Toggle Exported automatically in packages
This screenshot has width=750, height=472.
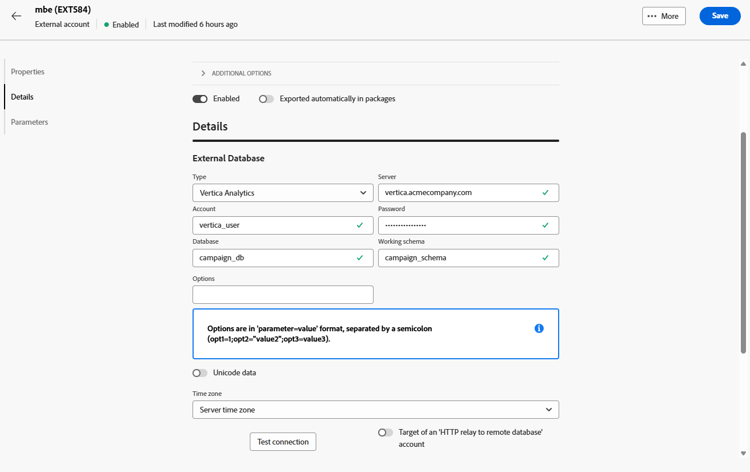point(266,99)
